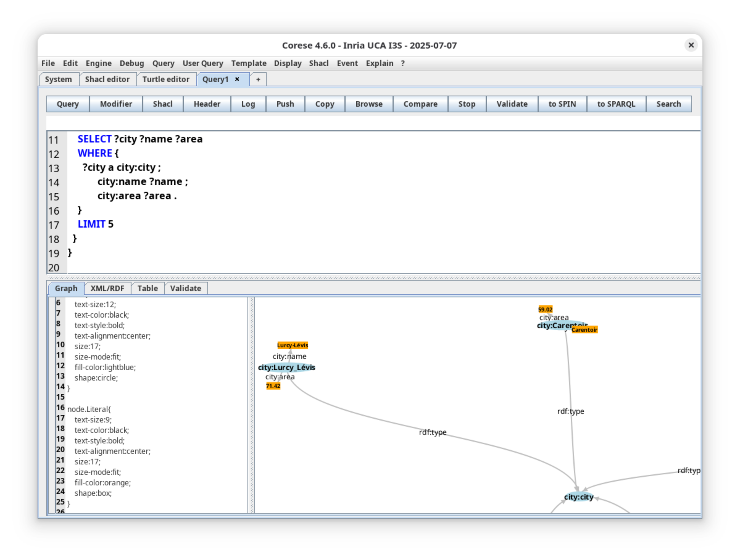Add a new query tab with plus
Screen dimensions: 740x560
point(258,80)
